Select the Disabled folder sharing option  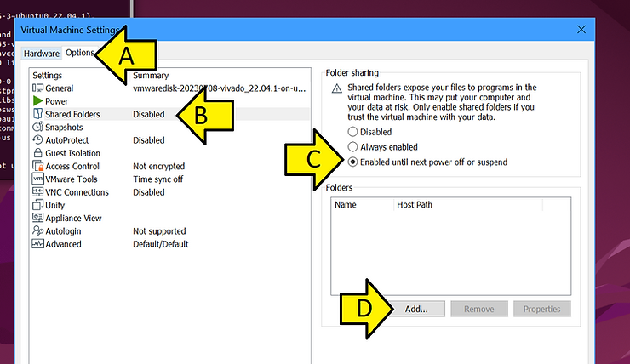click(352, 133)
